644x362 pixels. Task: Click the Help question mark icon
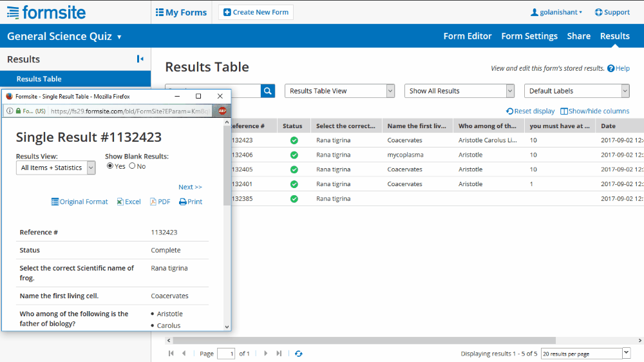pyautogui.click(x=611, y=69)
